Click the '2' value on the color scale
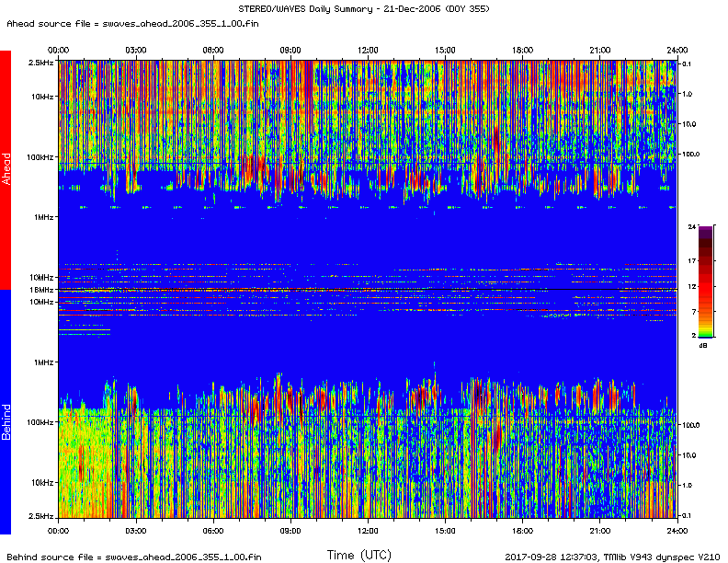The image size is (728, 563). click(x=694, y=335)
